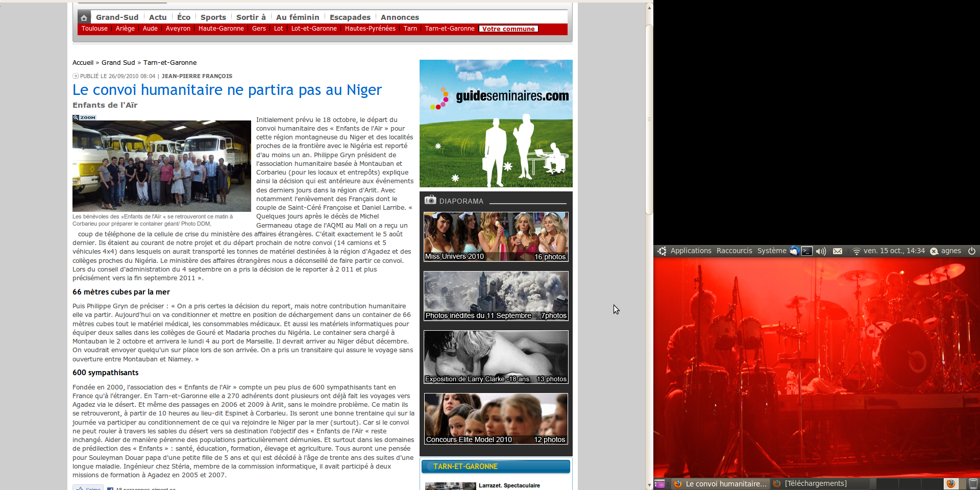Viewport: 980px width, 490px height.
Task: Click the volume speaker icon
Action: (x=821, y=251)
